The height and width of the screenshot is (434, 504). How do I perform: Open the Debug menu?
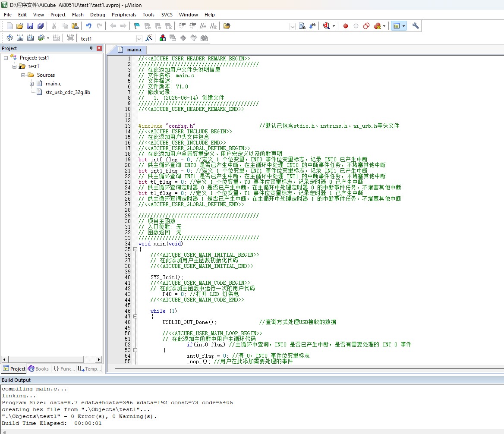(x=98, y=15)
